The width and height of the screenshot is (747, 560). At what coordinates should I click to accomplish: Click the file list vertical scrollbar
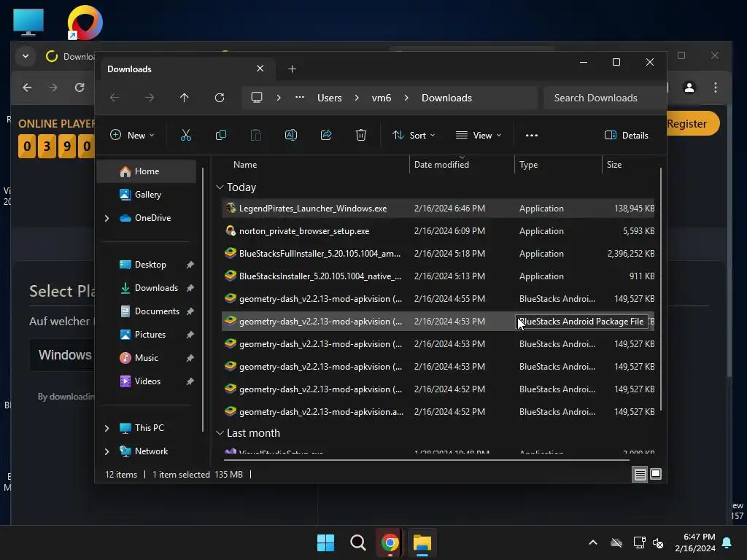661,290
